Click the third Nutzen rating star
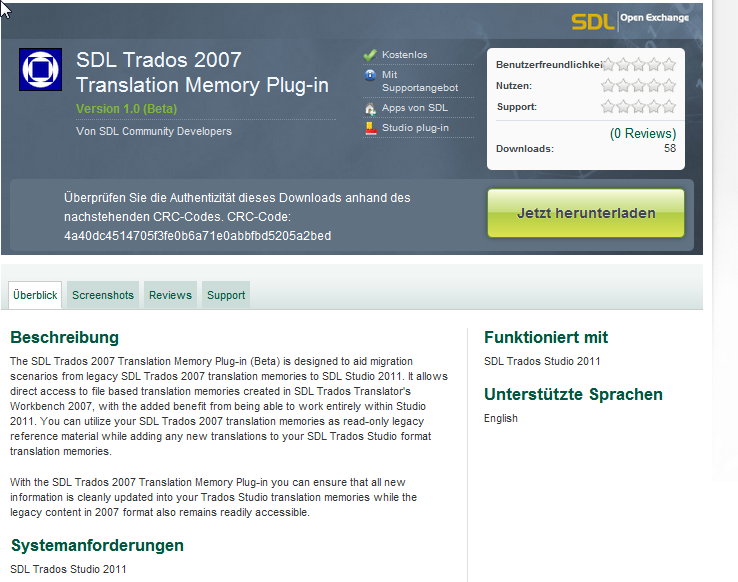The image size is (738, 582). tap(638, 86)
